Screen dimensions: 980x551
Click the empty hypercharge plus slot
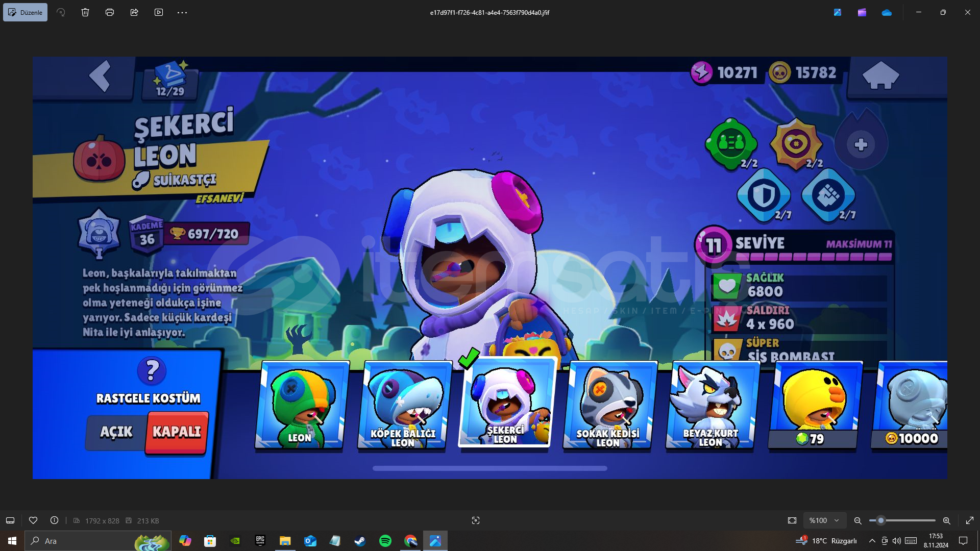[861, 144]
